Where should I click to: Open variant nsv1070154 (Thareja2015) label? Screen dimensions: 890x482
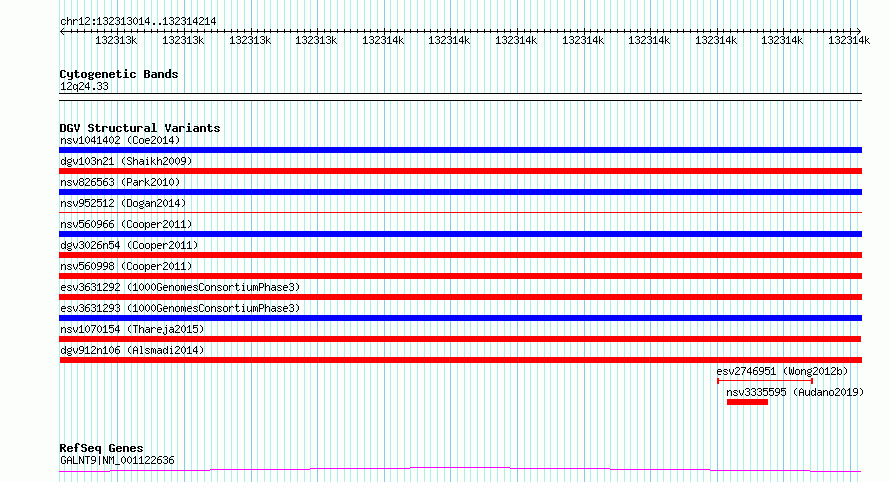tap(132, 329)
